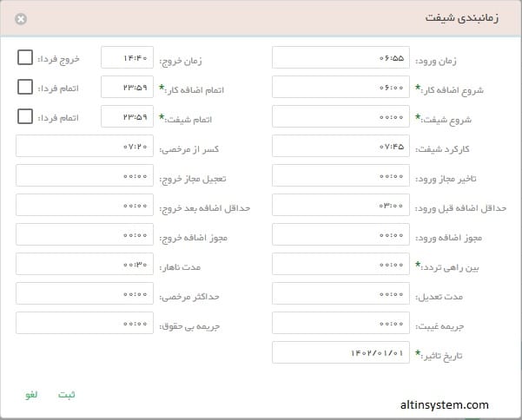Viewport: 522px width, 420px height.
Task: Click the لغو cancel button
Action: point(31,395)
